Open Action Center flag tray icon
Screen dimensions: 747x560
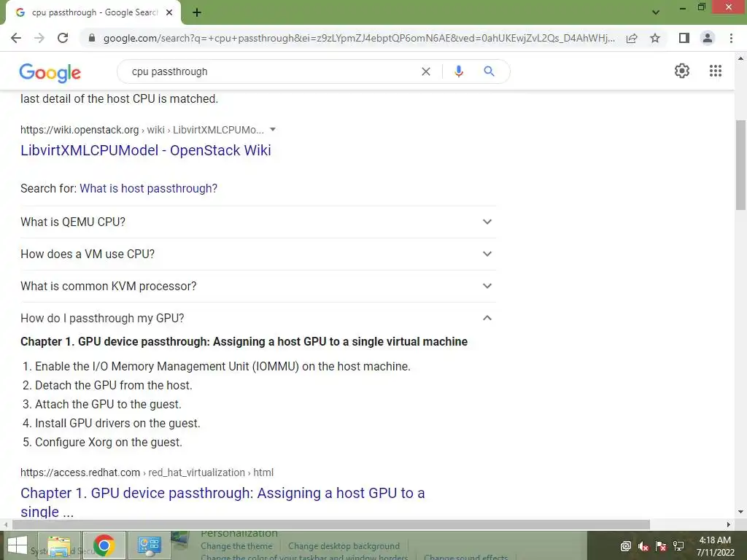pos(661,546)
